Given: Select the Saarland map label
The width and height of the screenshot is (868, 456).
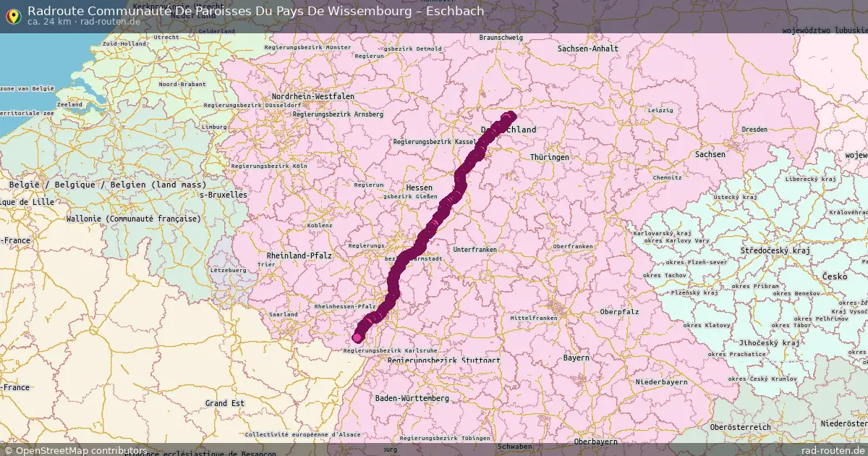Looking at the screenshot, I should pos(283,314).
